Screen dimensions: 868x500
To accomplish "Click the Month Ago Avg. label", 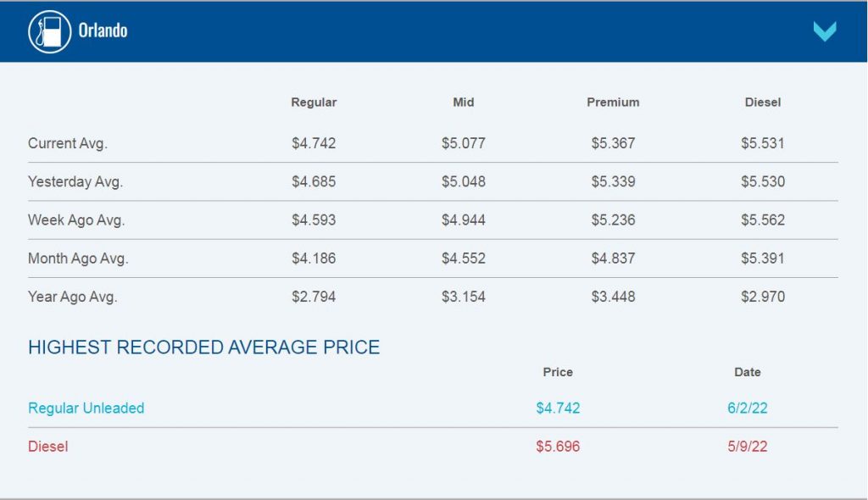I will pos(78,258).
